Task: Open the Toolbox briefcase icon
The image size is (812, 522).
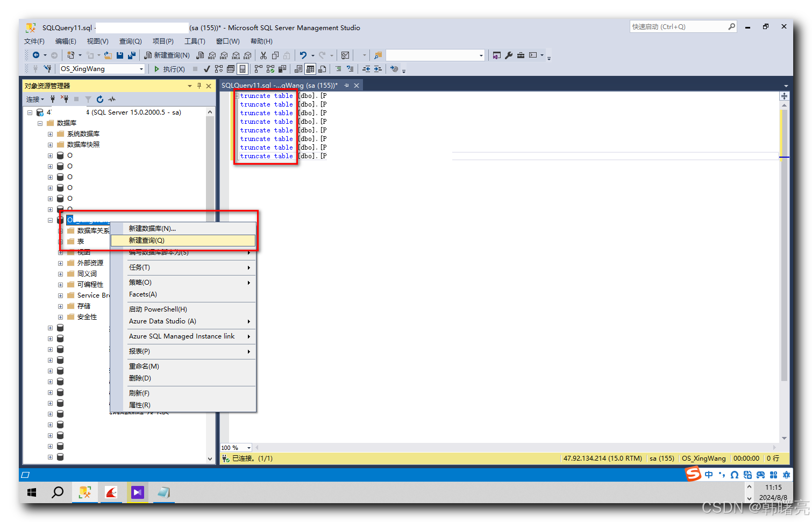Action: (521, 55)
